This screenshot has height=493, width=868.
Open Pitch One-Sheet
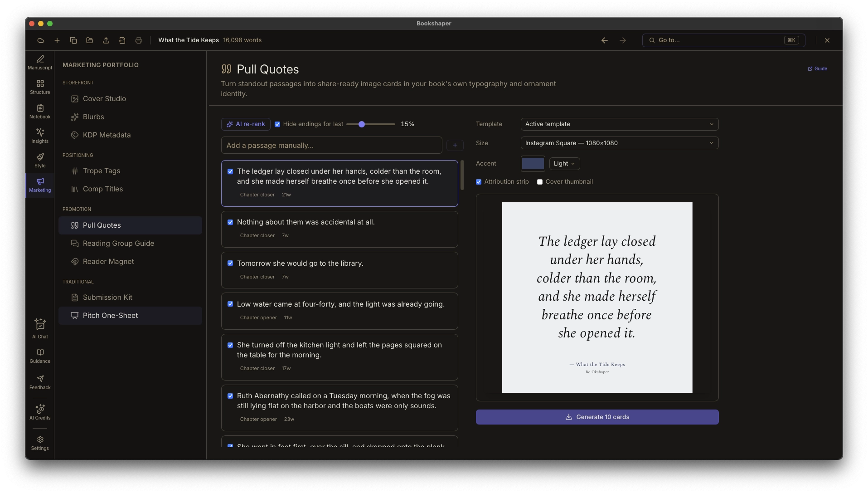(130, 316)
